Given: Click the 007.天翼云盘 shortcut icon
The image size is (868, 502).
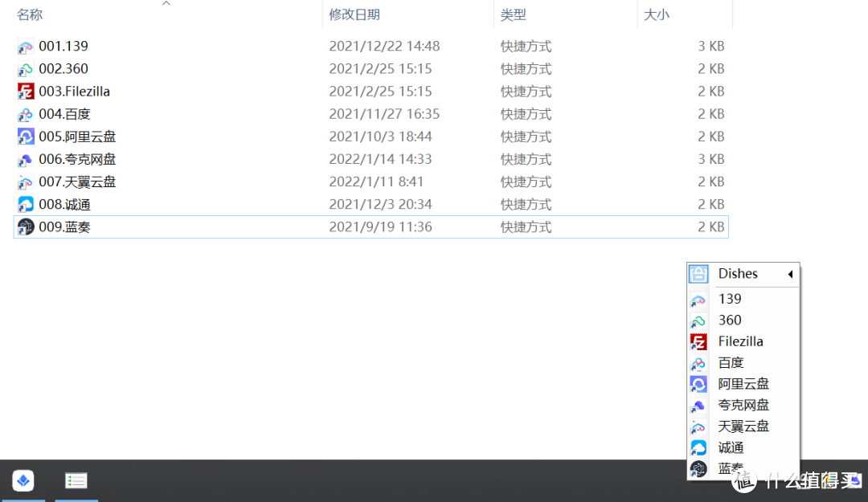Looking at the screenshot, I should point(26,182).
